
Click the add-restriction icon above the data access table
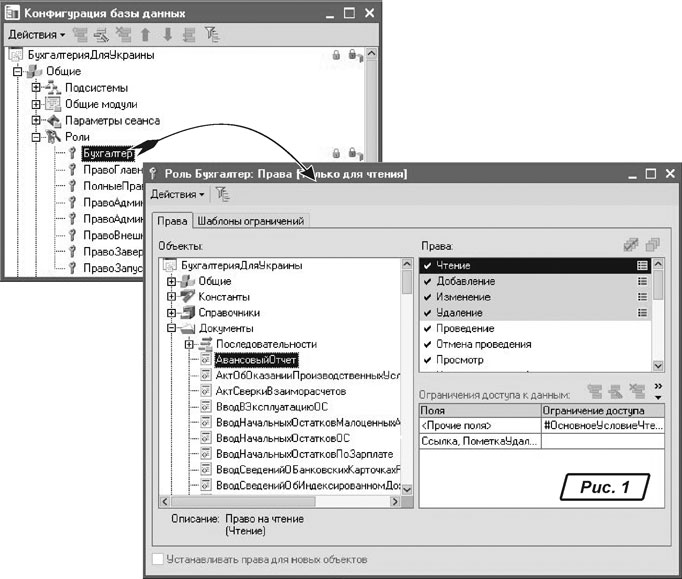click(594, 393)
